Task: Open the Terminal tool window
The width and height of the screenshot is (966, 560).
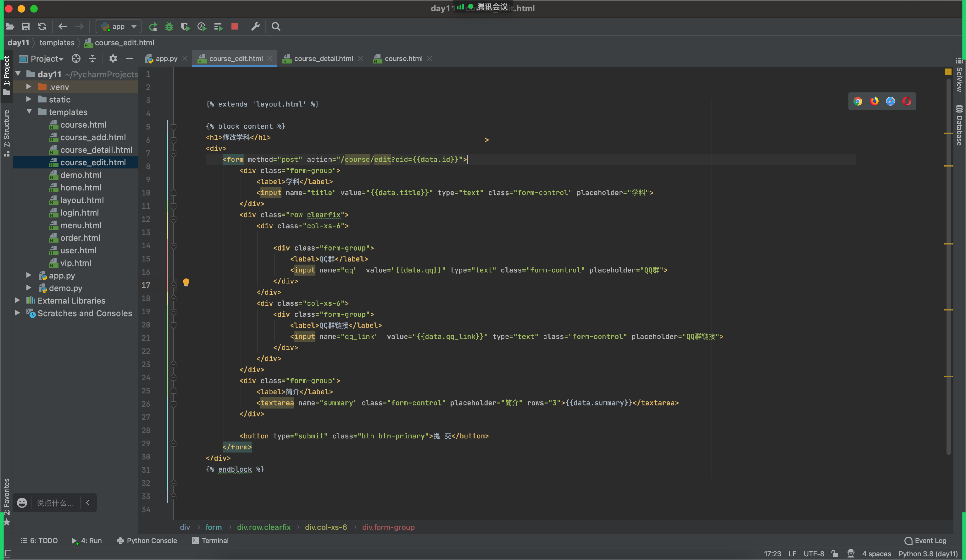Action: 210,541
